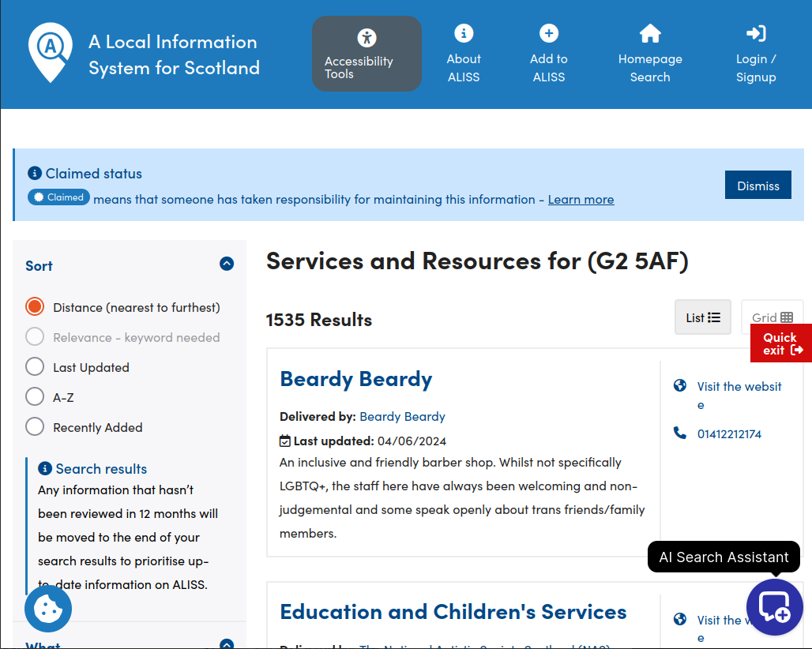The width and height of the screenshot is (812, 649).
Task: Click the AI Search Assistant tooltip
Action: tap(724, 557)
